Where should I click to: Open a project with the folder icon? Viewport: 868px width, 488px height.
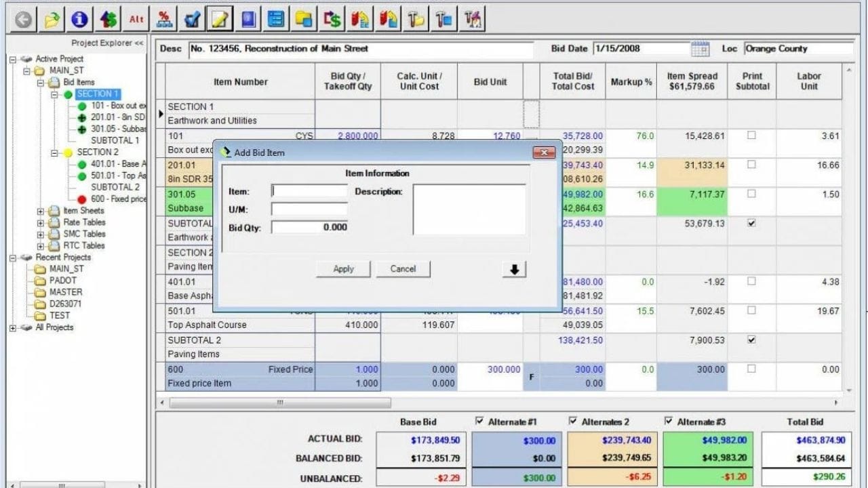(52, 19)
